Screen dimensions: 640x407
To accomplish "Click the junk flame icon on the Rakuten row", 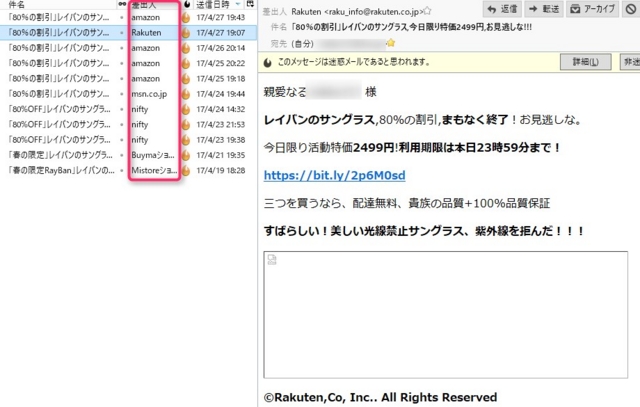I will (186, 33).
